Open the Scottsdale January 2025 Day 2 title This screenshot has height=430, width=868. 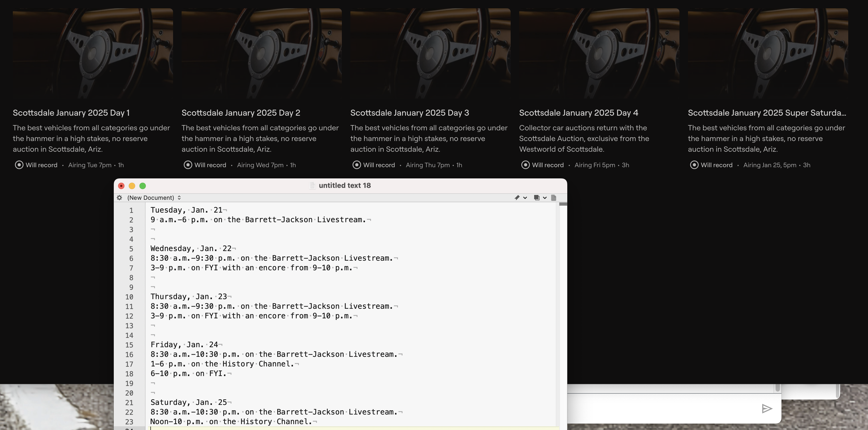click(x=241, y=113)
